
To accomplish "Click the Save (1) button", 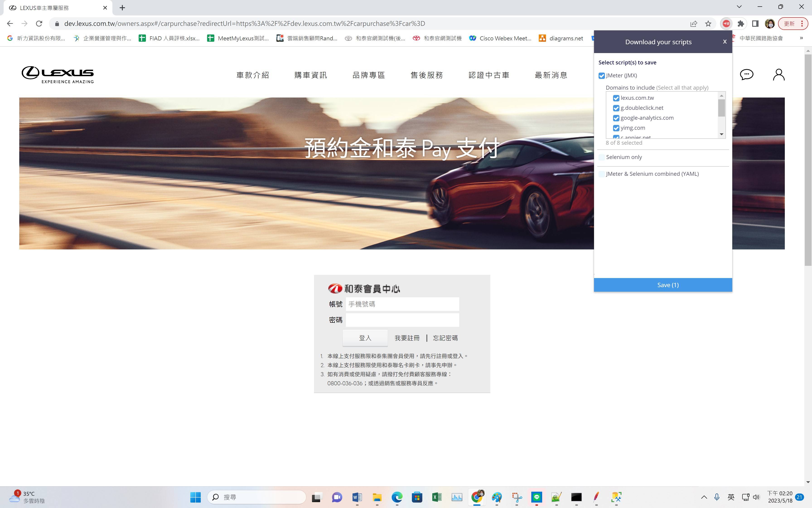I will click(663, 285).
